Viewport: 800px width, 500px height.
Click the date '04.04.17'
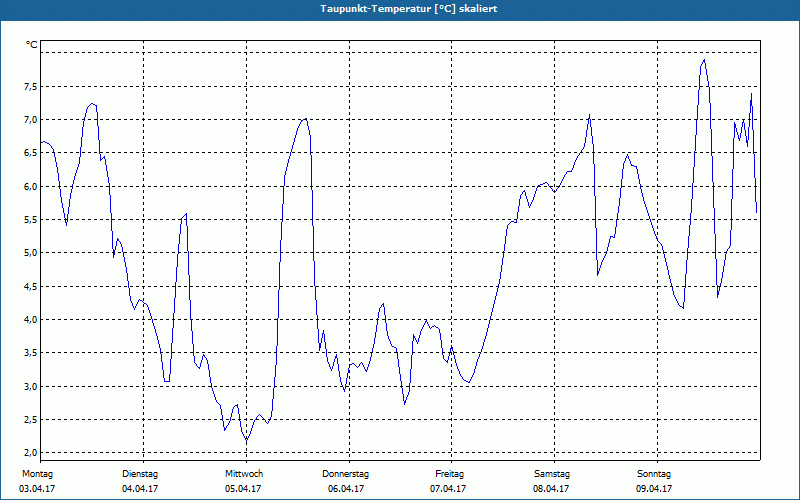(140, 489)
